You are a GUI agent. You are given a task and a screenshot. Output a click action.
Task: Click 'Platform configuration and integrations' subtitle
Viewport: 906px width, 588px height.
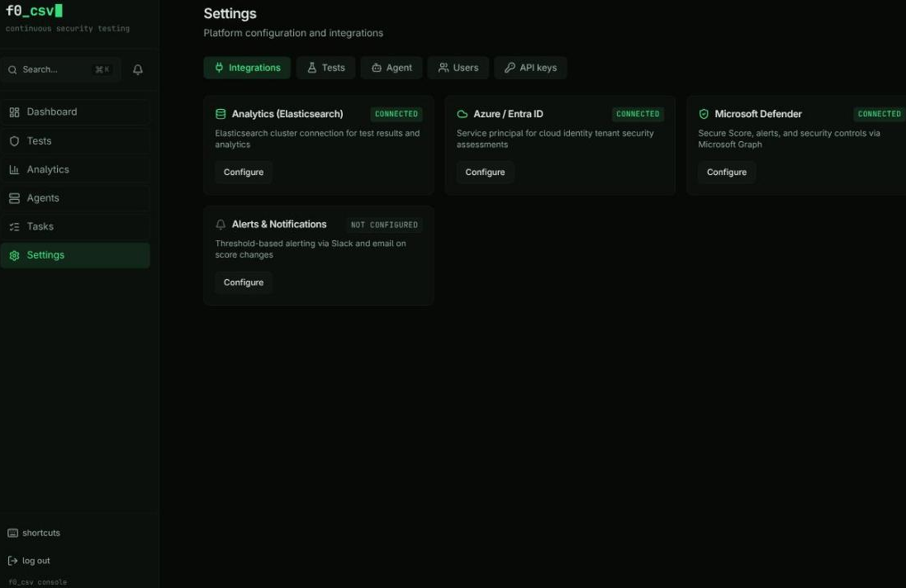tap(293, 33)
